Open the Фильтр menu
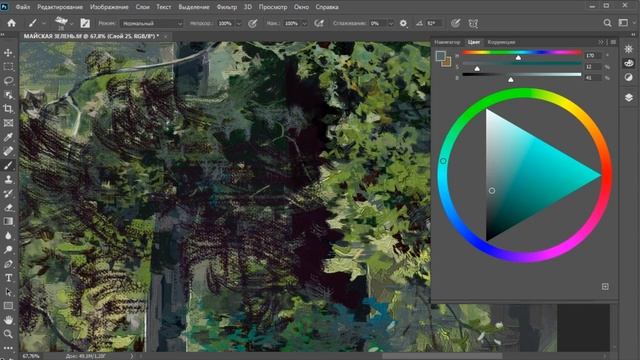 click(x=227, y=7)
